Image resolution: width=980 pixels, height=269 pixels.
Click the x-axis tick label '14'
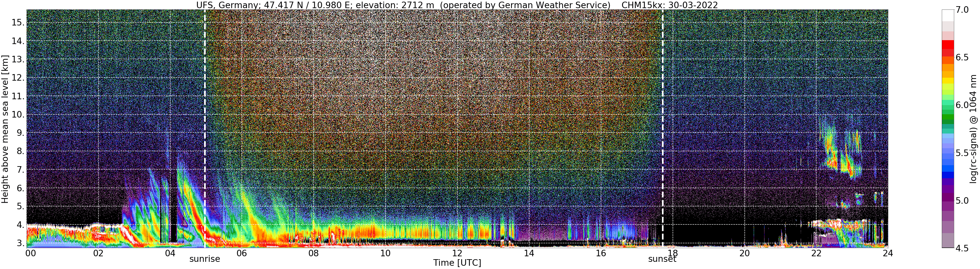[x=529, y=253]
